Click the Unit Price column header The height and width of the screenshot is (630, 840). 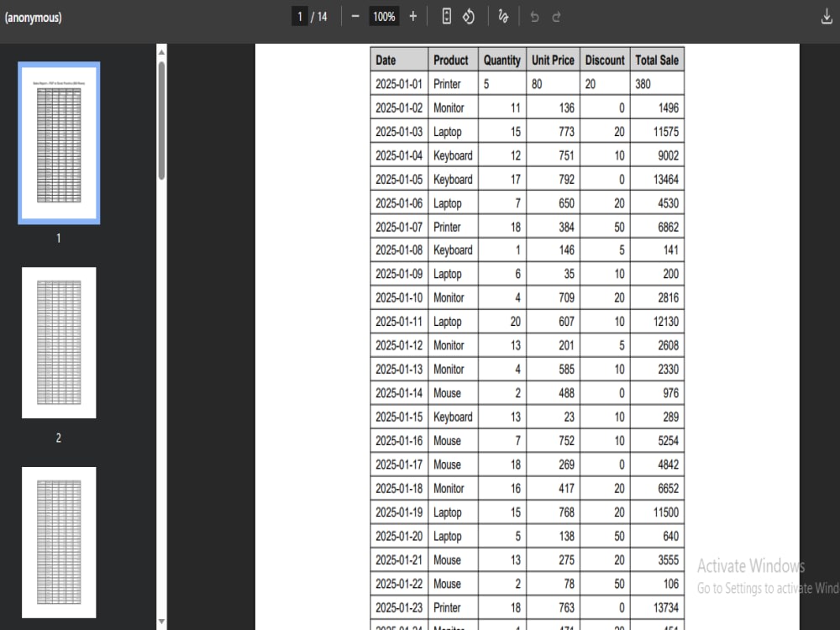coord(553,60)
